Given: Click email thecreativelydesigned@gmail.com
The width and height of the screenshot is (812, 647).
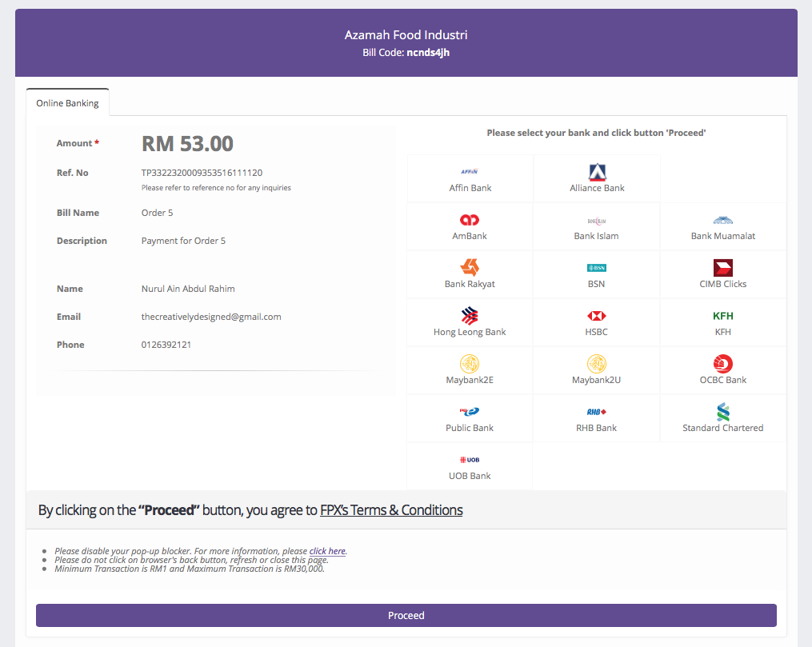Looking at the screenshot, I should (211, 317).
